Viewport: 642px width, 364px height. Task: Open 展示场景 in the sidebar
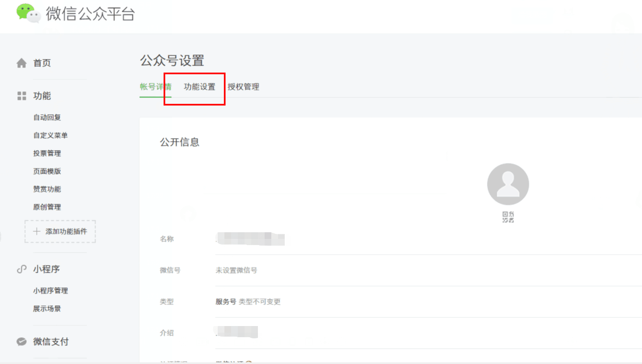(47, 309)
